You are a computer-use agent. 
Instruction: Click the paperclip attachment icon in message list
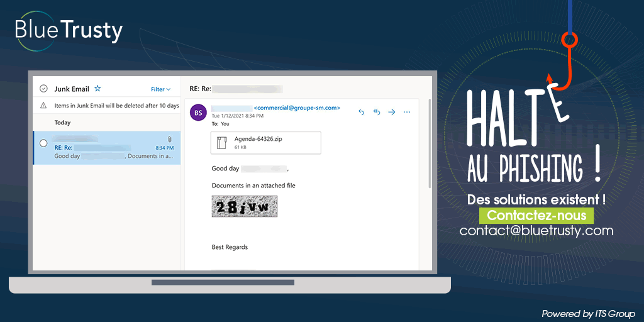click(170, 139)
